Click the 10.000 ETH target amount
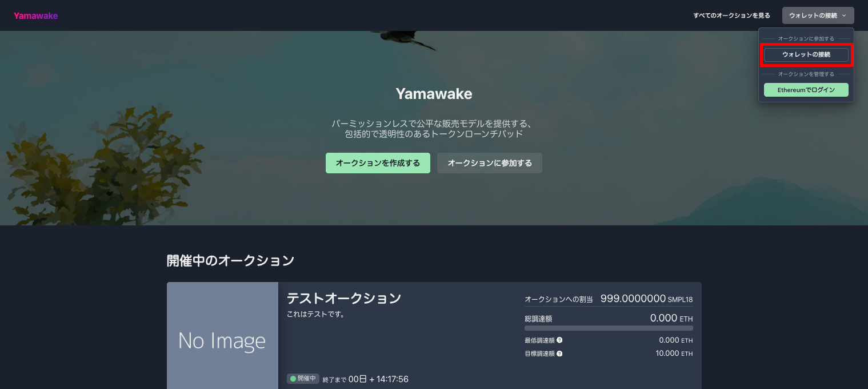 point(674,354)
